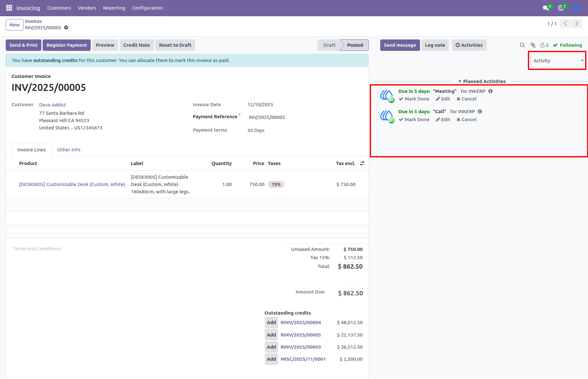
Task: Mark the Meeting activity done
Action: pos(414,99)
